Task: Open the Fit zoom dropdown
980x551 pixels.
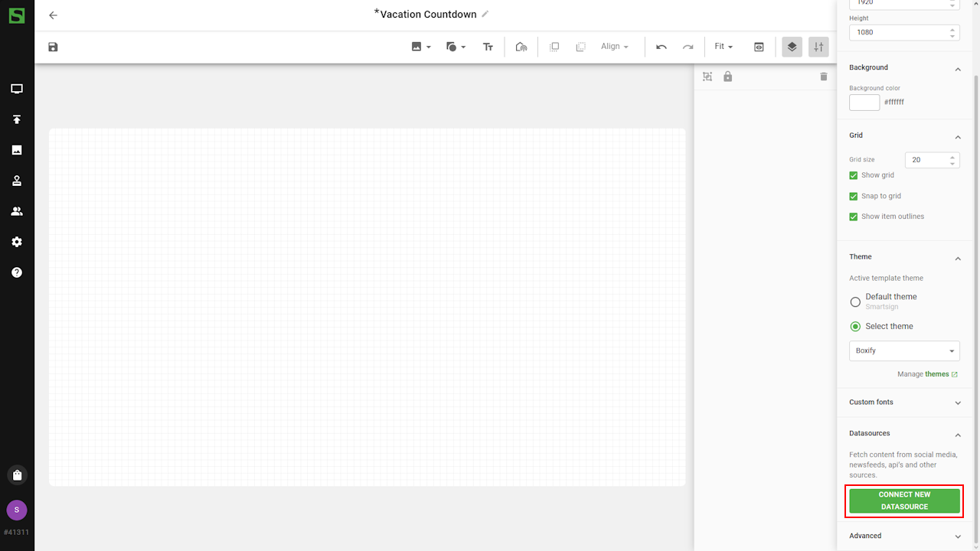Action: point(724,47)
